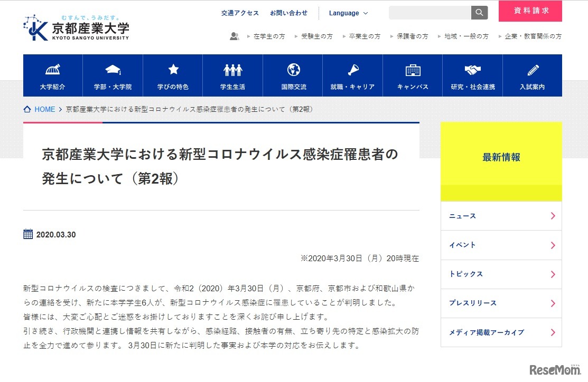Viewport: 588px width, 382px height.
Task: Click the search magnifier button
Action: (x=479, y=12)
